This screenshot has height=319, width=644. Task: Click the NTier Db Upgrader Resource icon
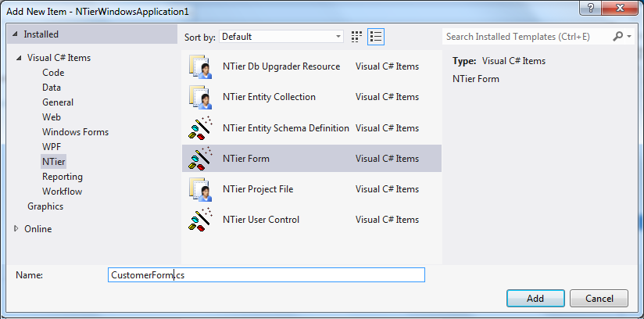click(200, 66)
